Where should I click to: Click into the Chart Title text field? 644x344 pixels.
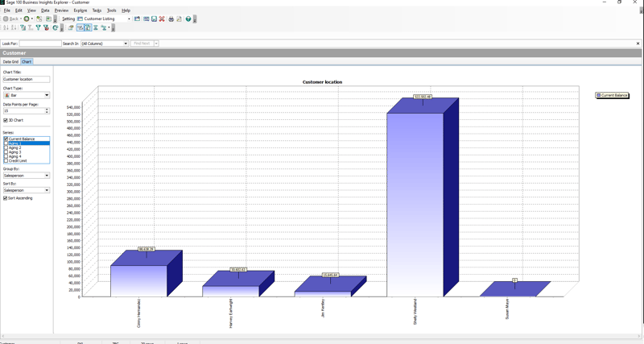(x=26, y=80)
